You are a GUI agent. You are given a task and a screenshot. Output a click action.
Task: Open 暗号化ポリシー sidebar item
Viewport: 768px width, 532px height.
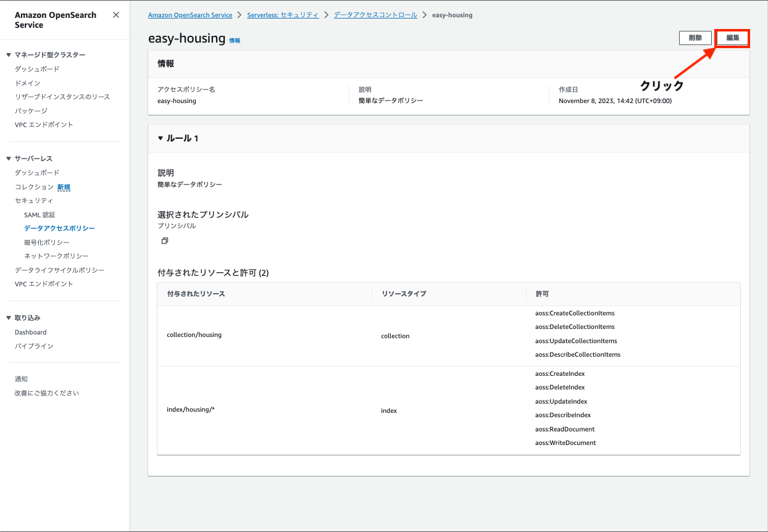click(47, 243)
